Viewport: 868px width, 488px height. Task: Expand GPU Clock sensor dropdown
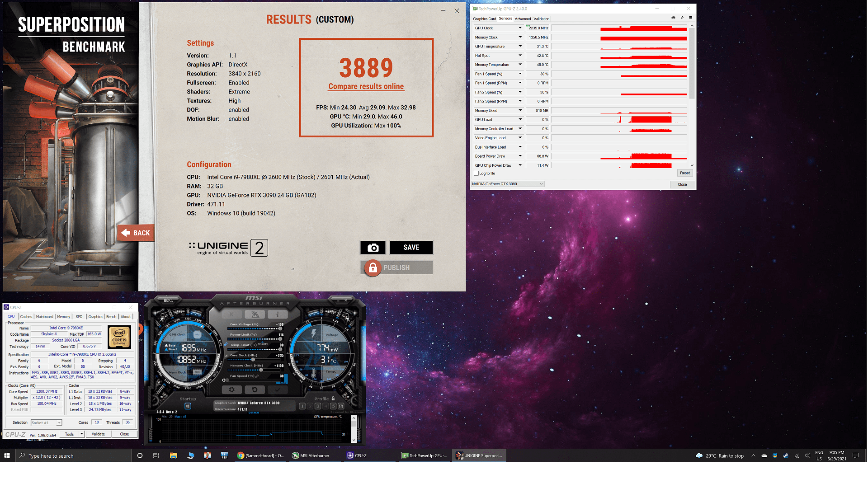(520, 28)
